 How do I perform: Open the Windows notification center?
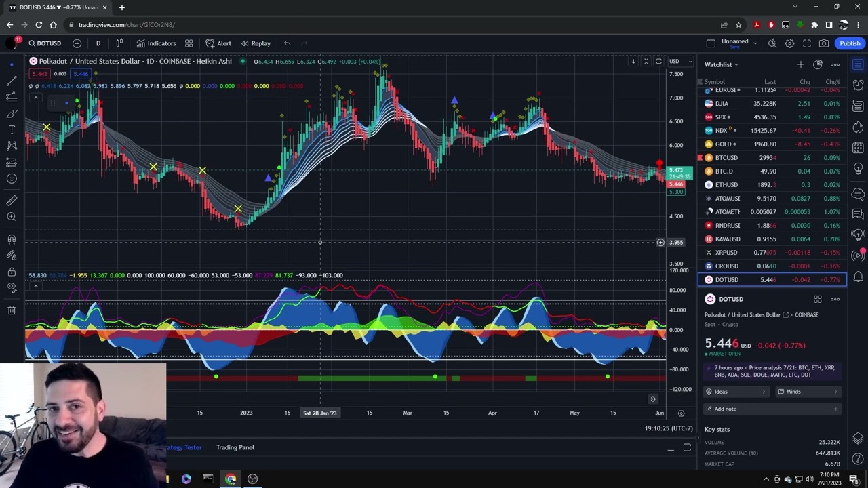click(854, 479)
